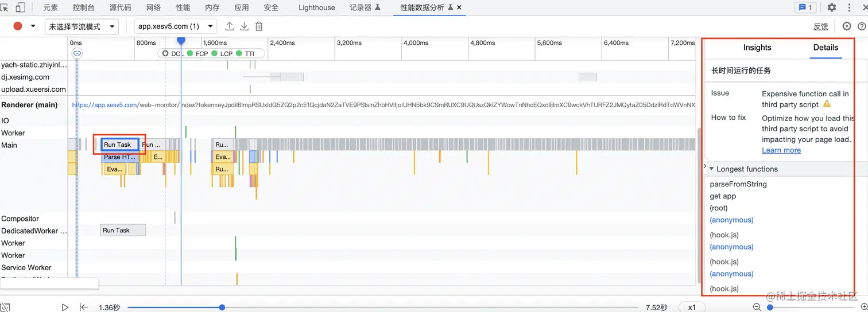868x312 pixels.
Task: Open the help question mark icon
Action: pyautogui.click(x=862, y=26)
